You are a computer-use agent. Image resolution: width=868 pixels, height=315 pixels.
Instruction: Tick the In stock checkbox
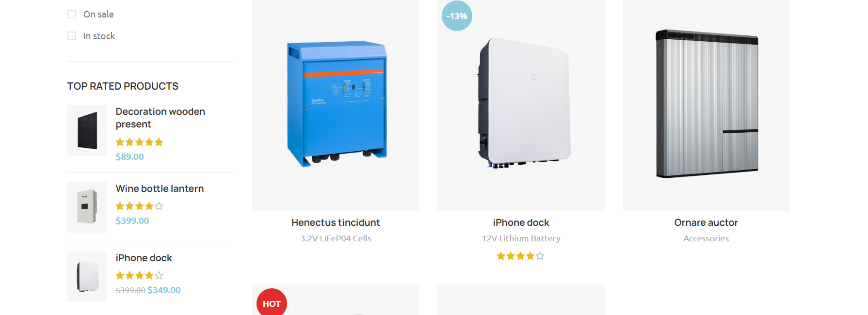point(72,36)
